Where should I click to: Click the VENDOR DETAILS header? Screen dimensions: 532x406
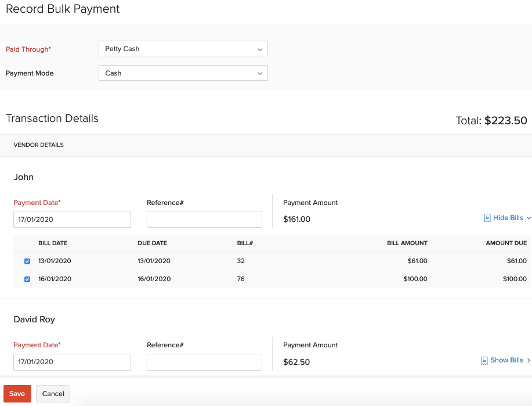(38, 145)
